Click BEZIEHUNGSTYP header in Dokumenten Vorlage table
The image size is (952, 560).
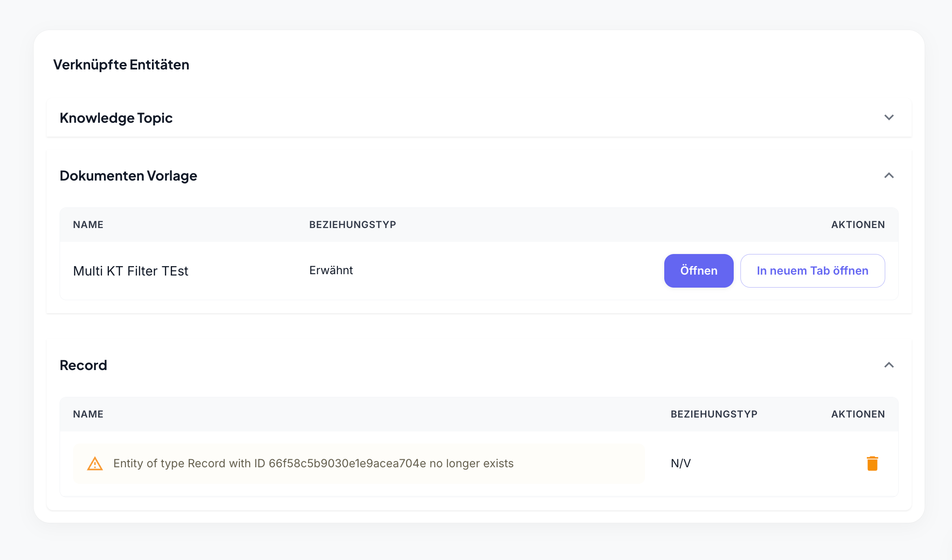pos(352,224)
